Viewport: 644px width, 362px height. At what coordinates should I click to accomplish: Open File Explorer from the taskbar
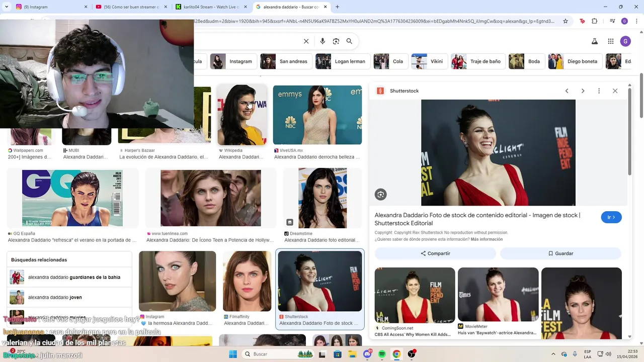pos(353,354)
